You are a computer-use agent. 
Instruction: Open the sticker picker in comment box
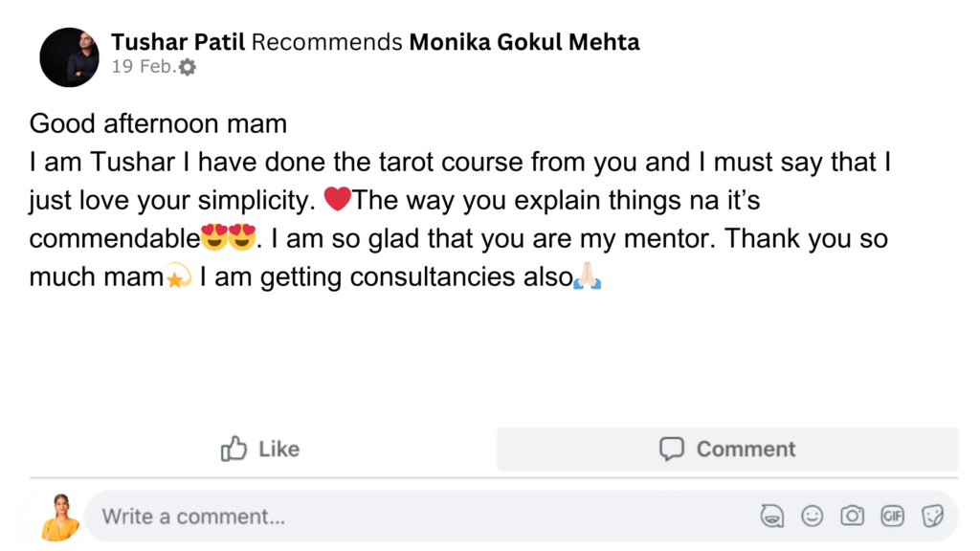(932, 517)
